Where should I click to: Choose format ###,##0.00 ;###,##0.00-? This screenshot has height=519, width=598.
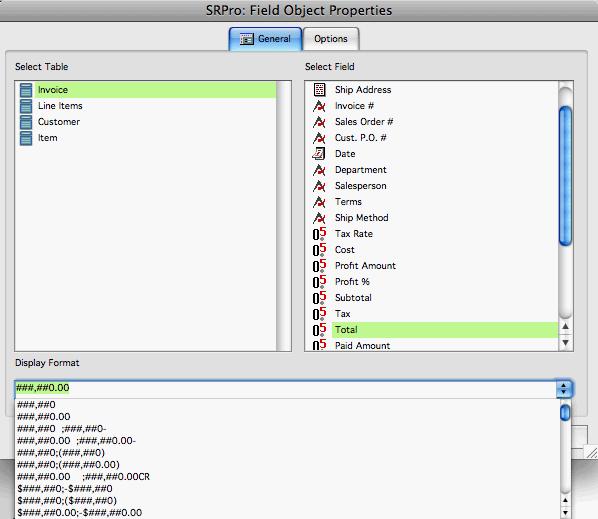click(x=287, y=440)
